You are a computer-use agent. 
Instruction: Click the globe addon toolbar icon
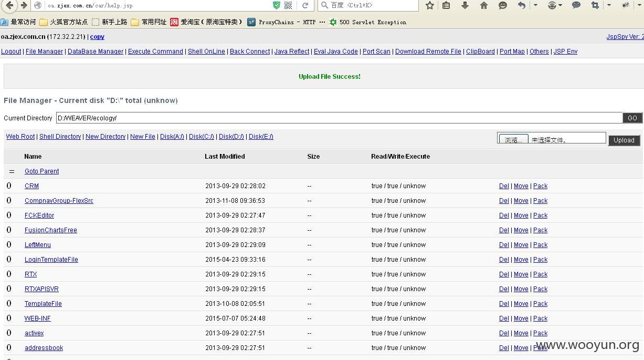(552, 5)
